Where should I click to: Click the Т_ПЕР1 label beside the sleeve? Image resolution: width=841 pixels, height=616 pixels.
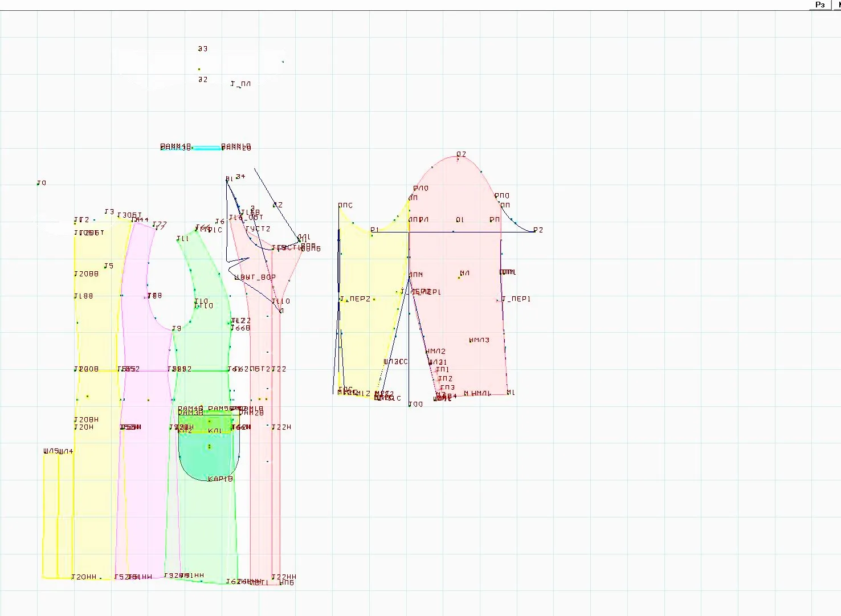click(x=516, y=299)
